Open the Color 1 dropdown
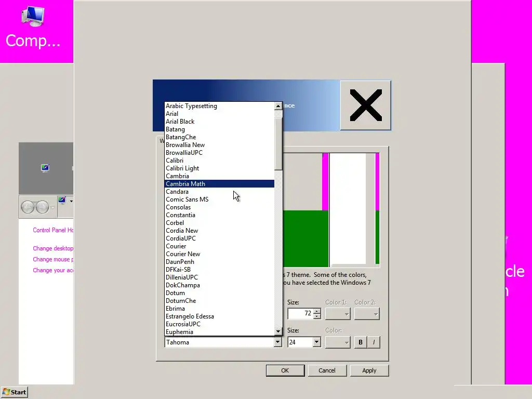This screenshot has height=399, width=532. tap(337, 314)
